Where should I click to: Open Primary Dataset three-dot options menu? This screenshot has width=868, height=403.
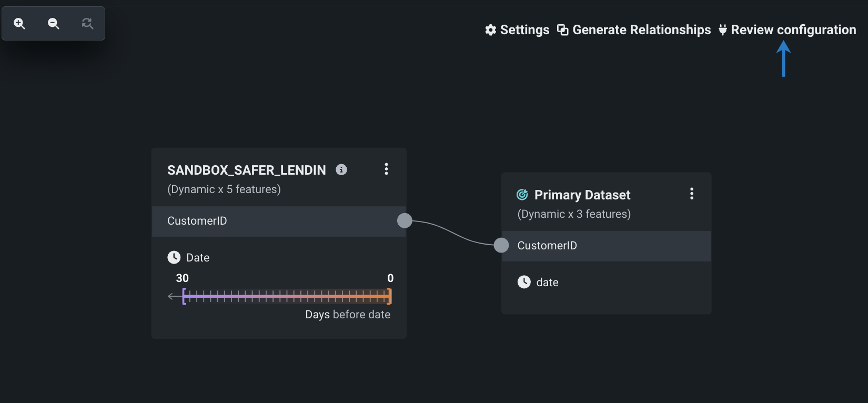coord(691,194)
